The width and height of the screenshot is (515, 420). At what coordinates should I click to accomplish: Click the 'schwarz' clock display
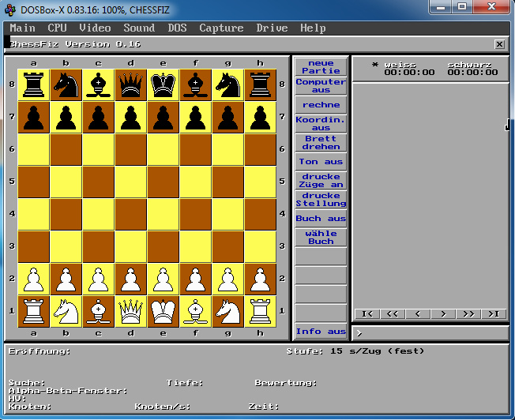[472, 69]
